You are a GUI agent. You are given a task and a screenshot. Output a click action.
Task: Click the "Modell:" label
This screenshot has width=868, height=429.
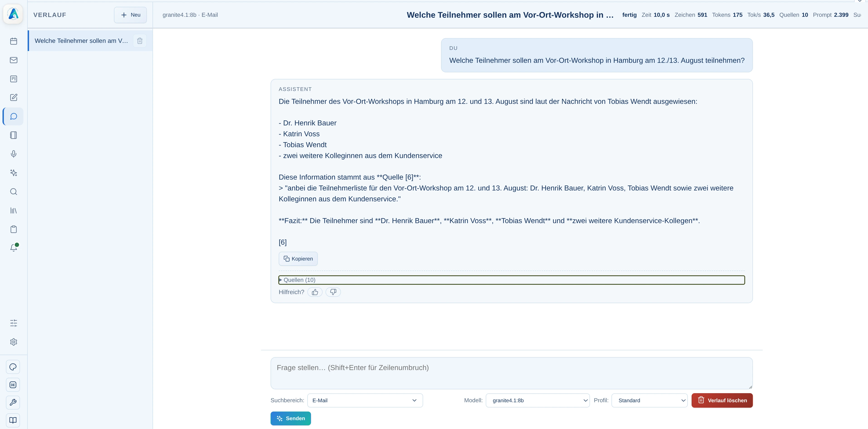[x=473, y=400]
